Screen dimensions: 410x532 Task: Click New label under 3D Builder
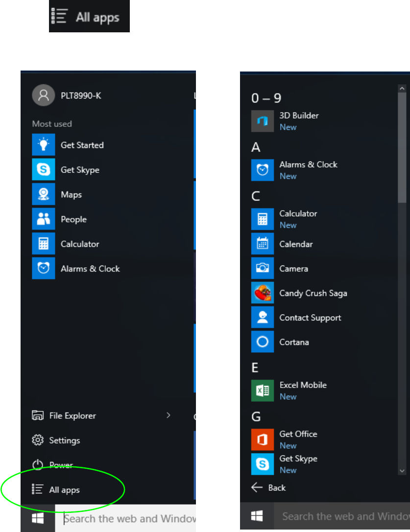coord(288,127)
